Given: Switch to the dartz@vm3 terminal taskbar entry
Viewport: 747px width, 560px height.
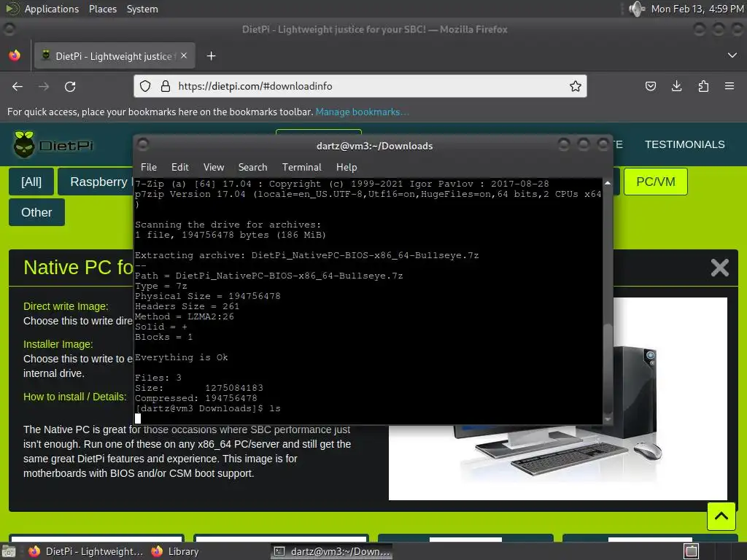Looking at the screenshot, I should click(332, 551).
